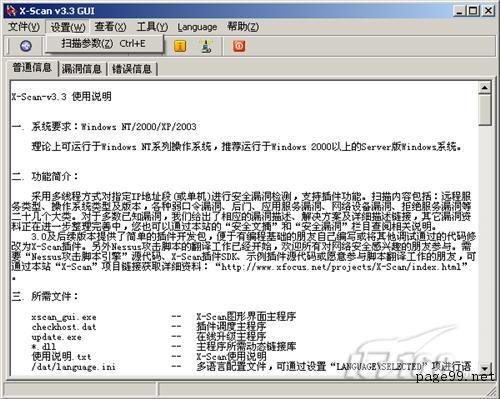This screenshot has height=399, width=500.
Task: Click the scrollbar down arrow
Action: pos(484,369)
